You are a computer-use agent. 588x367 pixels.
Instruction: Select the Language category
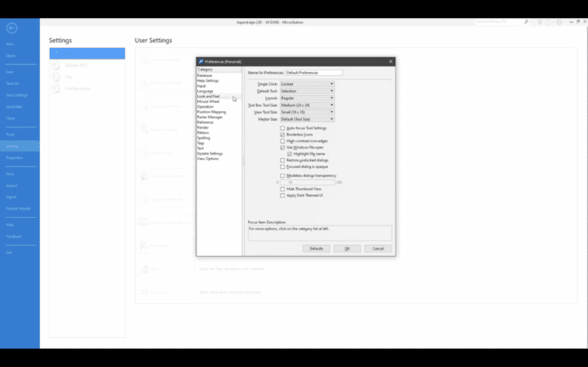pos(205,91)
